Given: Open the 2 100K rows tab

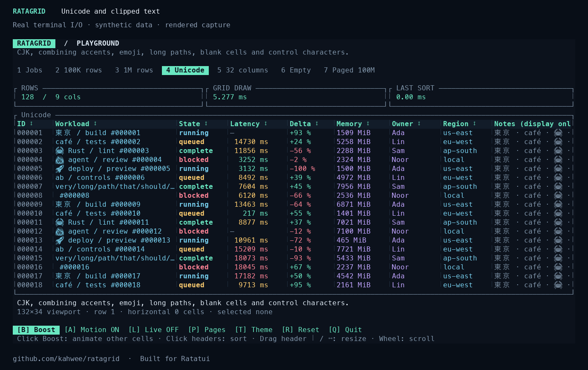Looking at the screenshot, I should pyautogui.click(x=79, y=70).
